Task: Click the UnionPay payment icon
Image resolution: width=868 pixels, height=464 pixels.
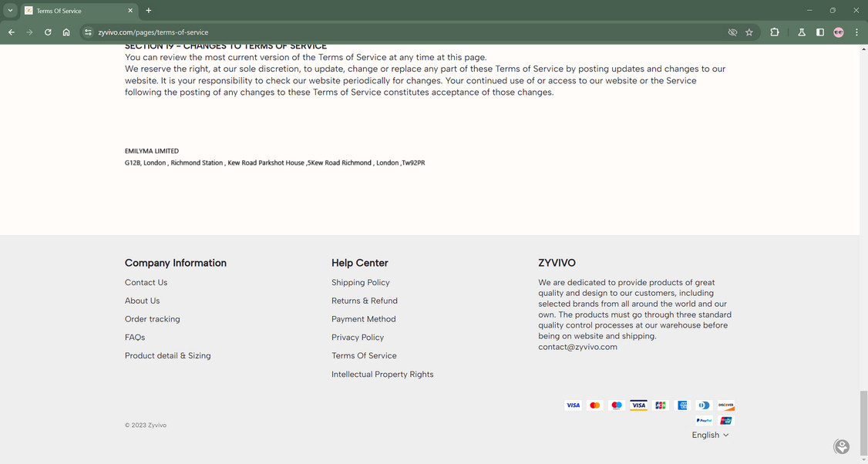Action: (725, 421)
